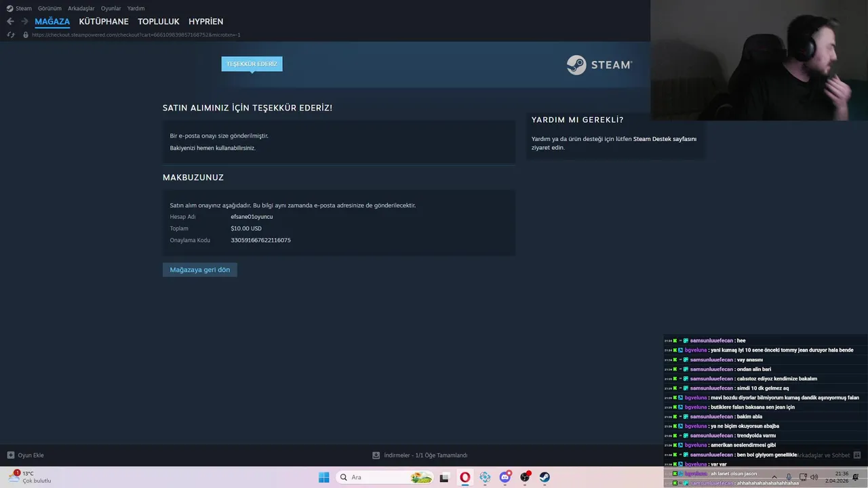Image resolution: width=868 pixels, height=488 pixels.
Task: Click the volume icon in the system tray
Action: click(814, 477)
